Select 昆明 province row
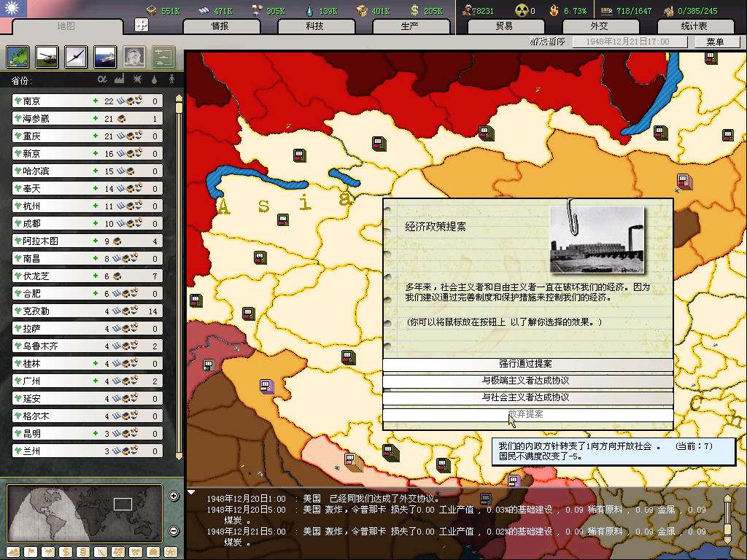The width and height of the screenshot is (747, 560). (88, 433)
